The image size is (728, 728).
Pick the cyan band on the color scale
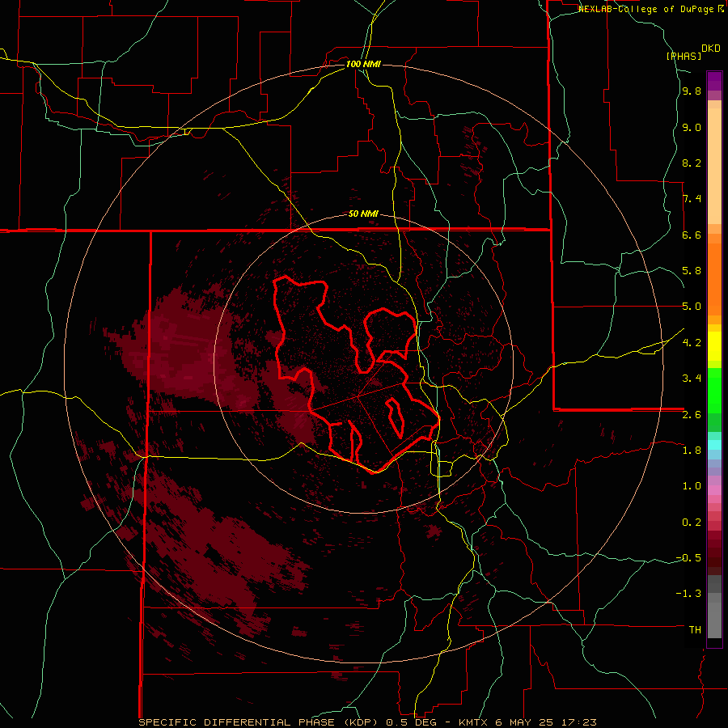click(714, 445)
